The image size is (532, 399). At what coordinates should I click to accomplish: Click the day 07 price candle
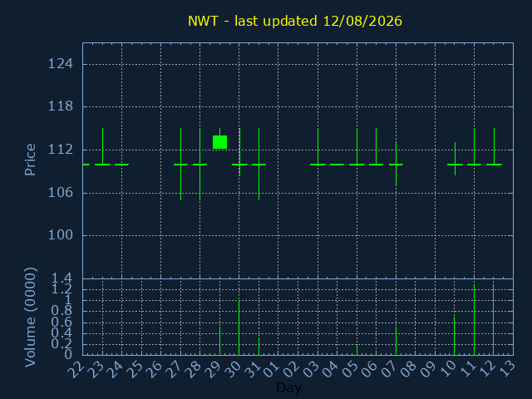tap(396, 164)
